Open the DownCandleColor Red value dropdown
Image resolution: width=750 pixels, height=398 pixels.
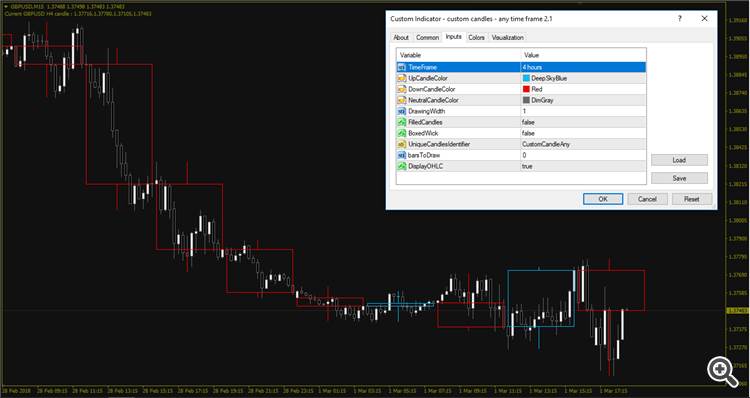(x=583, y=89)
